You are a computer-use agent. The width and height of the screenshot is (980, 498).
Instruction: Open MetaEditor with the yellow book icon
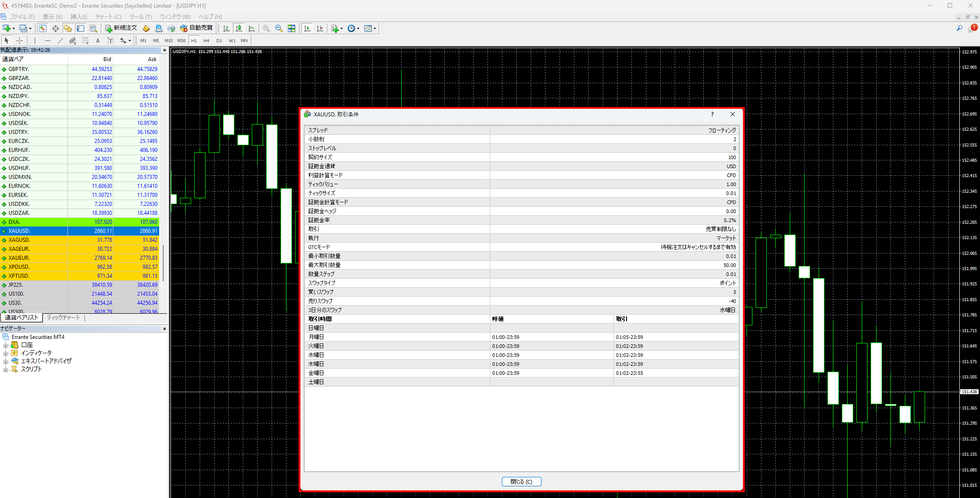pyautogui.click(x=146, y=28)
